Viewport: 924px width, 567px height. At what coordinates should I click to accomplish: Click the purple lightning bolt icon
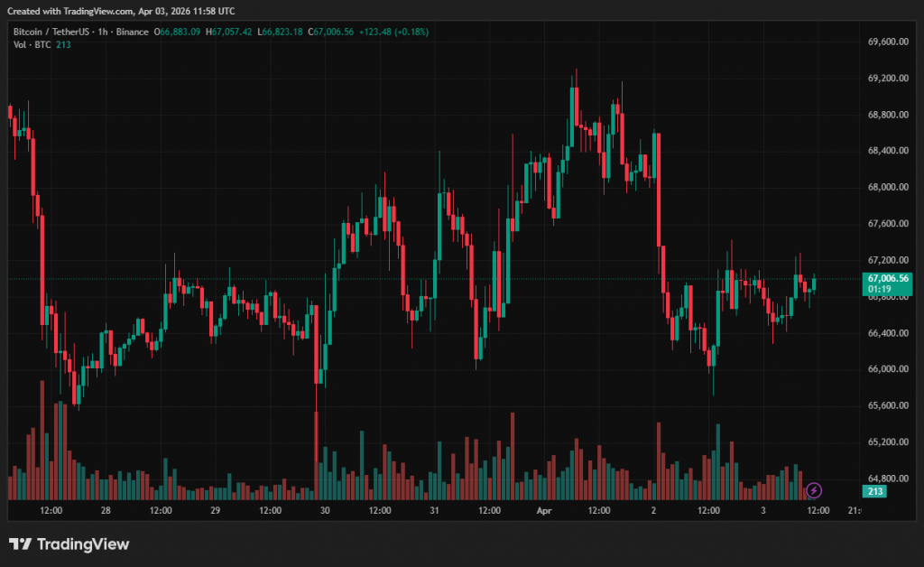tap(814, 490)
